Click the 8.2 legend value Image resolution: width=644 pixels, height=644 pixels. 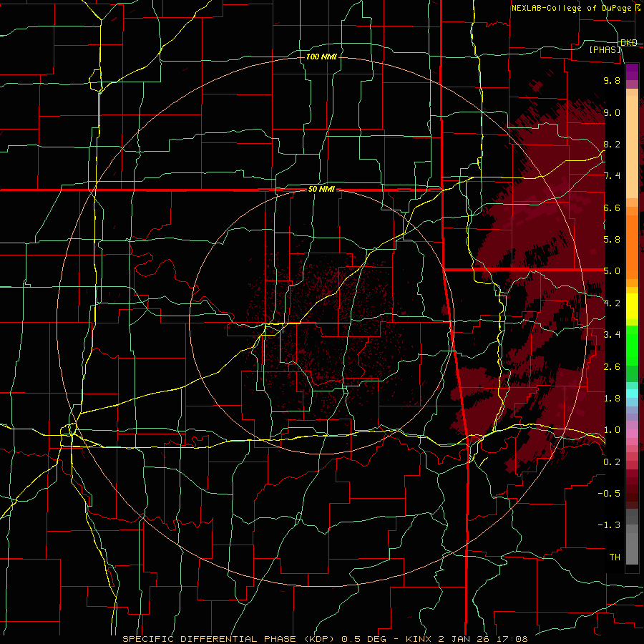point(612,144)
